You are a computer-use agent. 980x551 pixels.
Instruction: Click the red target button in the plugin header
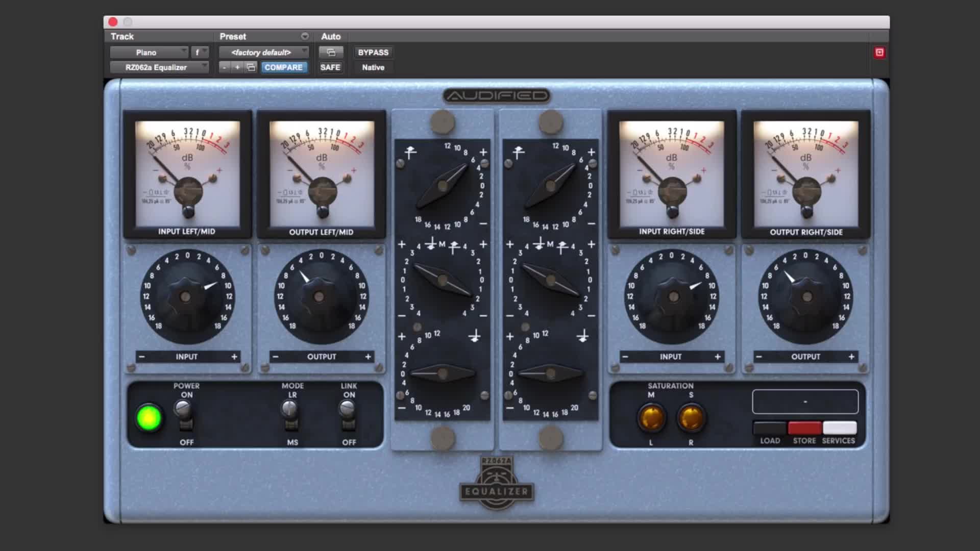pos(879,53)
